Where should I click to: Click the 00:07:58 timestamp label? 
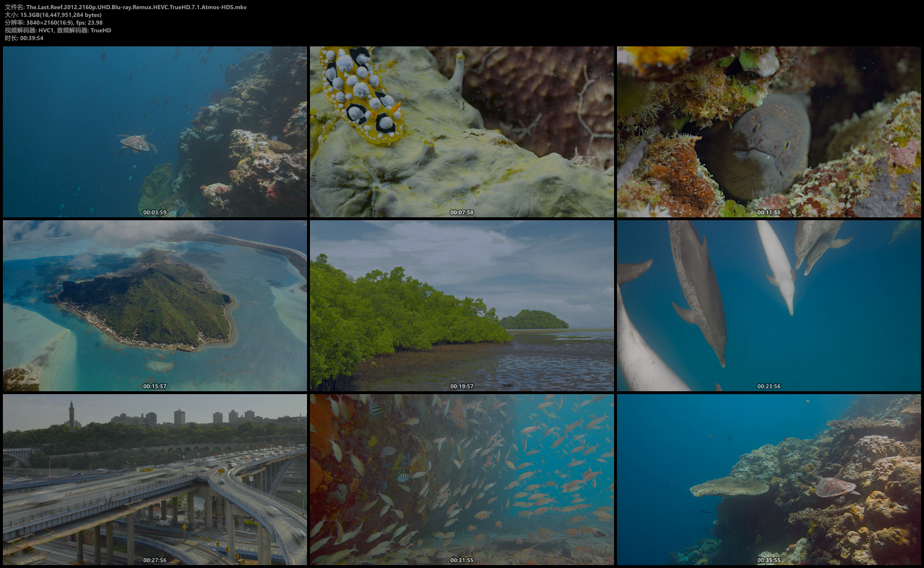tap(462, 213)
